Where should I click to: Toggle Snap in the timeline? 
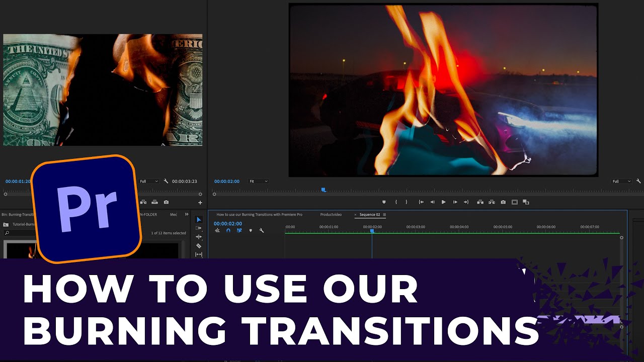click(228, 230)
